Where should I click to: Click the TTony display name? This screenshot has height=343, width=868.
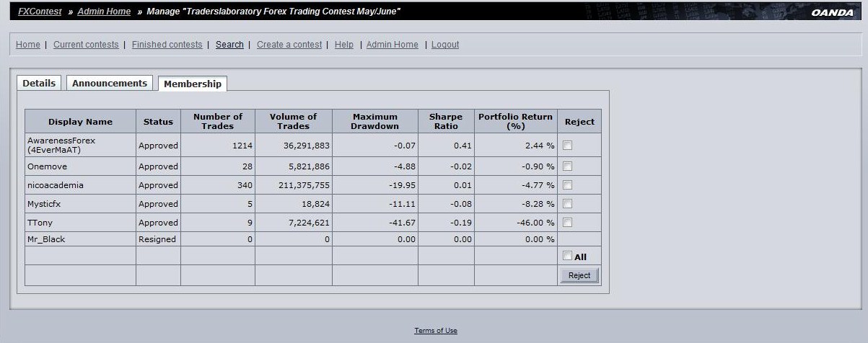point(40,223)
